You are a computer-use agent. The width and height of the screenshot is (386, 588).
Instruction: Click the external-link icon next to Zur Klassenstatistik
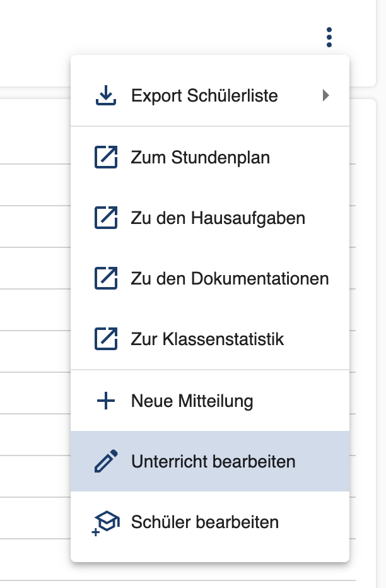tap(106, 339)
